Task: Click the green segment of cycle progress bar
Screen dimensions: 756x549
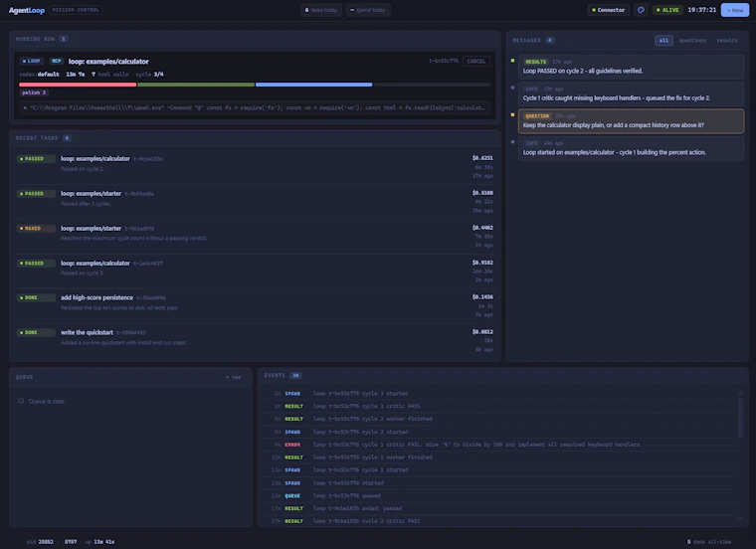Action: (x=196, y=85)
